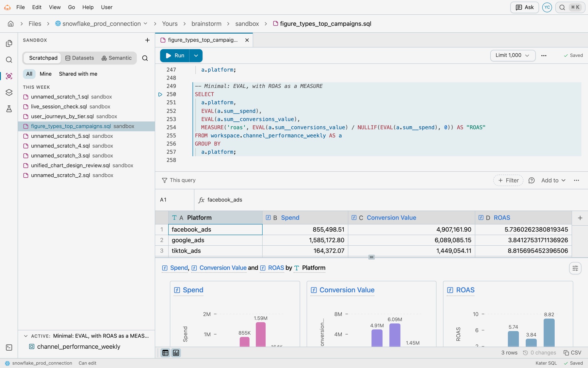Viewport: 588px width, 368px height.
Task: Export results as CSV
Action: 572,353
